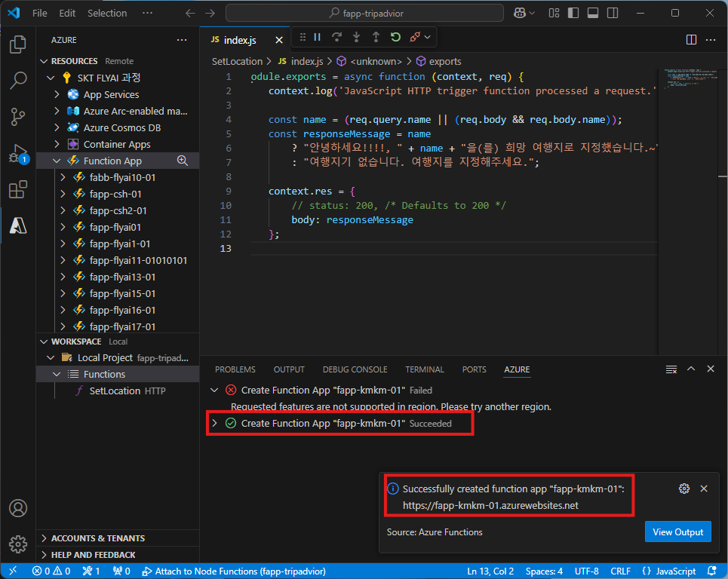Go forward in navigation history
The height and width of the screenshot is (579, 728).
tap(210, 13)
